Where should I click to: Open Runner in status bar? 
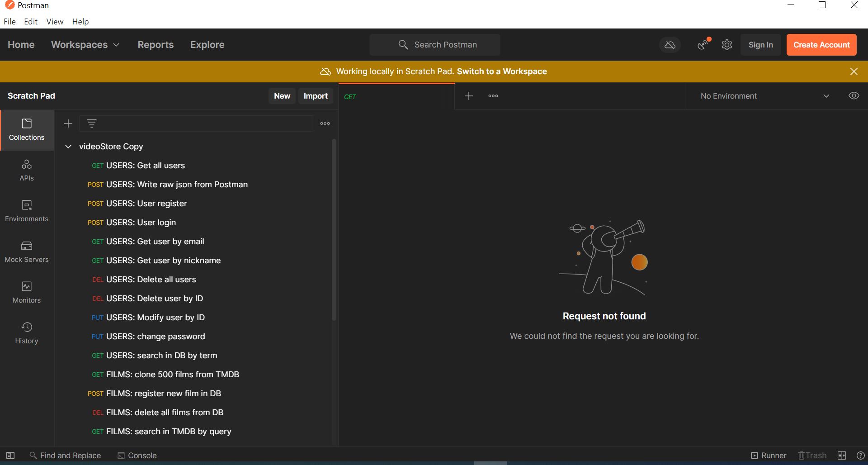click(769, 456)
